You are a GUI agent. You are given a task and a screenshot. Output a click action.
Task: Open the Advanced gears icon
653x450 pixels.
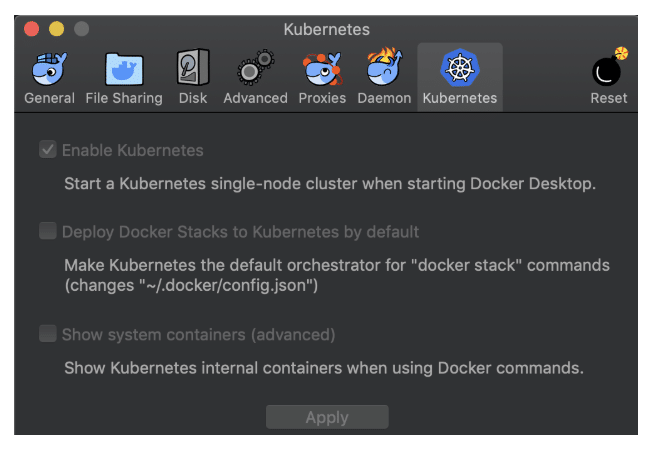click(256, 68)
